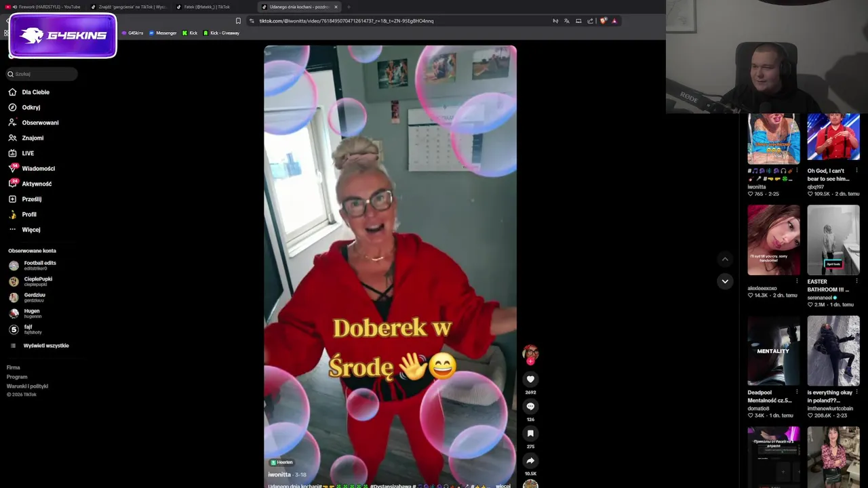Open options menu for Deadpool Mentalność video
Screen dimensions: 868x488
tap(797, 392)
